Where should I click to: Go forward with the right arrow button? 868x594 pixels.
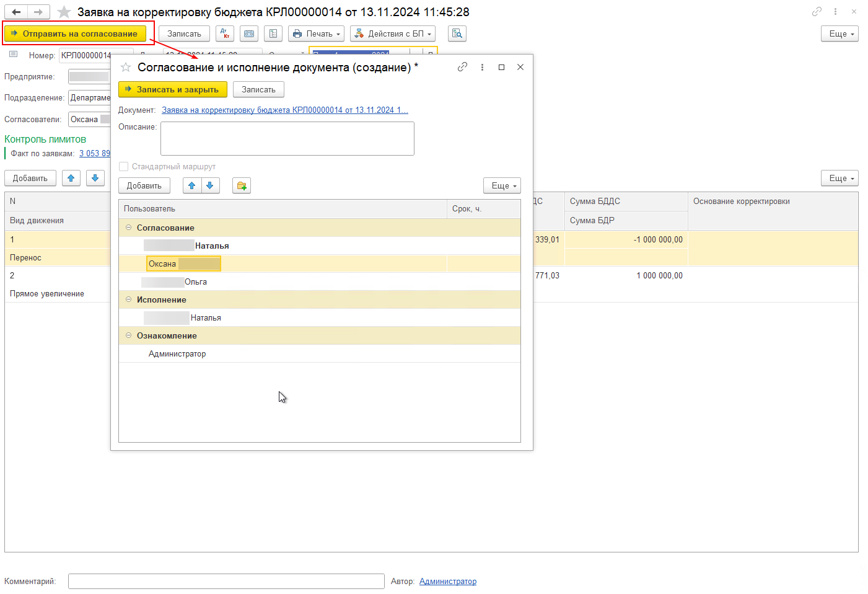(38, 12)
